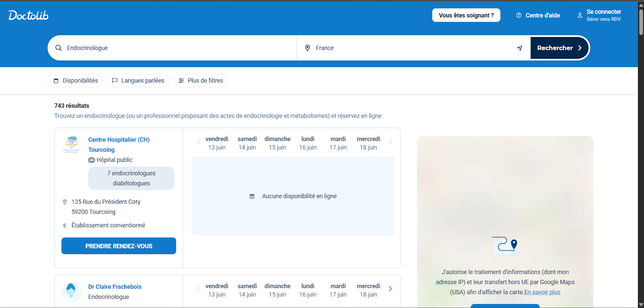
Task: Open Plus de filtres
Action: coord(200,81)
